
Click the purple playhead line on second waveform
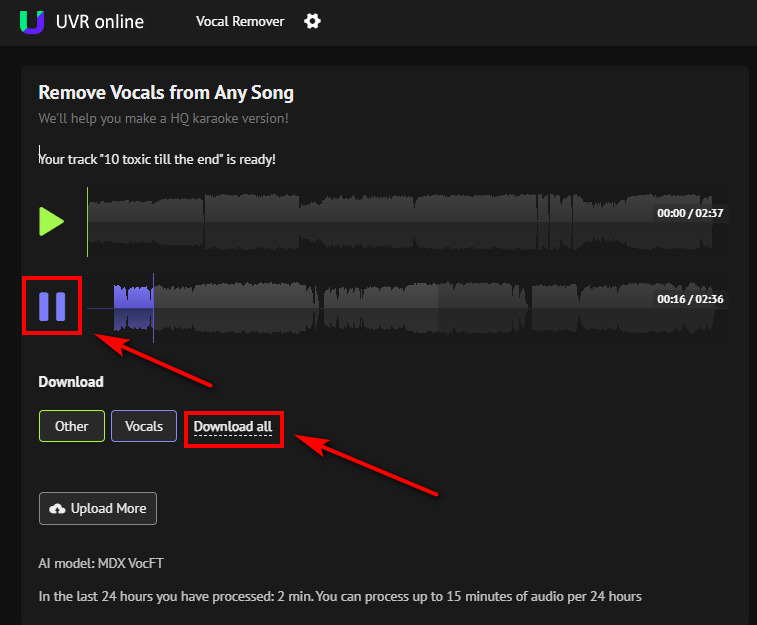click(154, 308)
